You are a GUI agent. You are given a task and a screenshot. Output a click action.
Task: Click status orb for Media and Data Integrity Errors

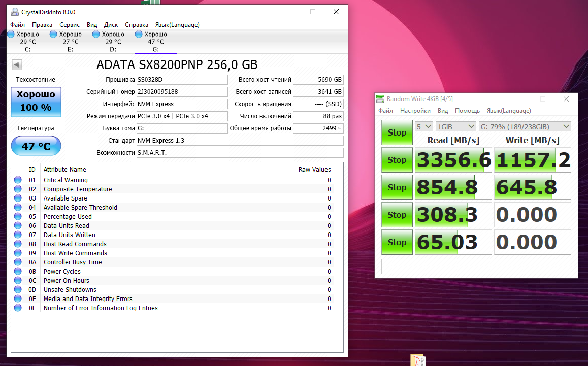[18, 298]
